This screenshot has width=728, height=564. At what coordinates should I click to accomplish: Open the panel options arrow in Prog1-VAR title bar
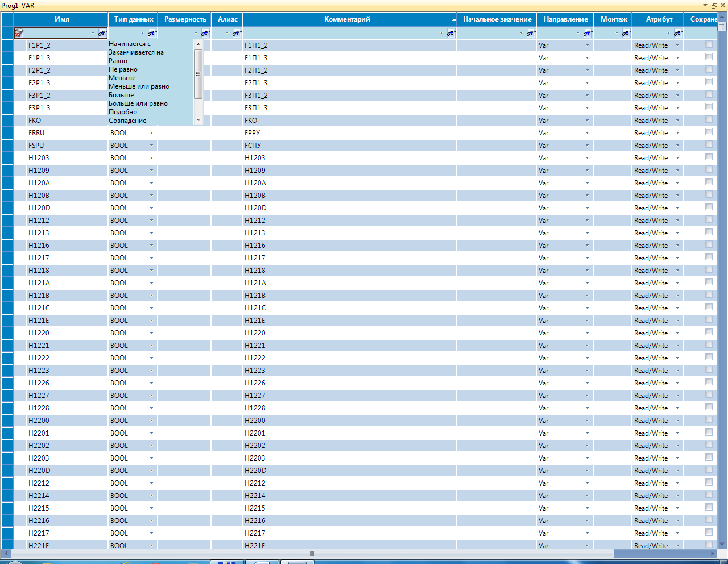(705, 5)
